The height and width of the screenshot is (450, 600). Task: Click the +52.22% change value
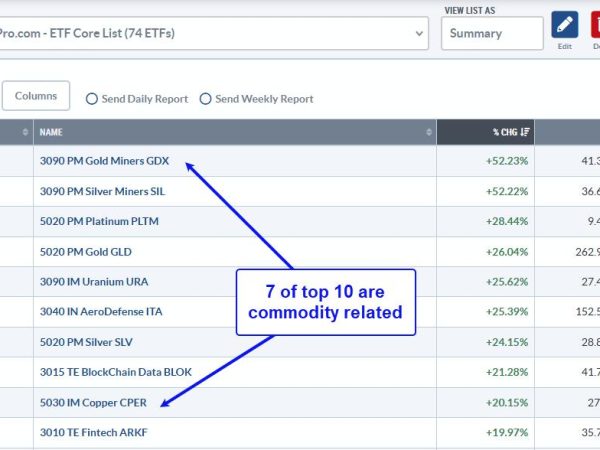pos(507,191)
